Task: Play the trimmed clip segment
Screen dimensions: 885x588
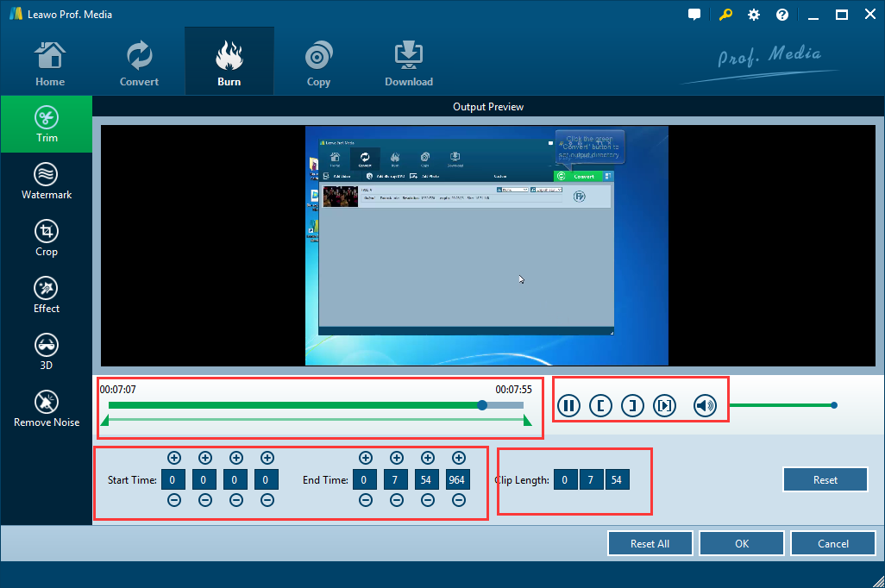Action: coord(665,406)
